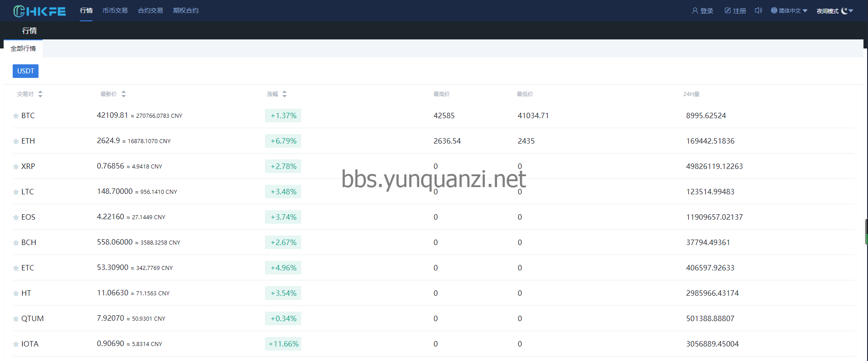The image size is (868, 361).
Task: Switch to the 全部行情 tab
Action: 23,48
